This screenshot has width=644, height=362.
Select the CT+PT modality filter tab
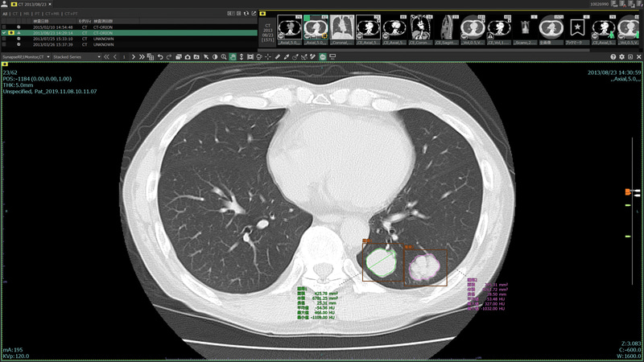point(71,14)
